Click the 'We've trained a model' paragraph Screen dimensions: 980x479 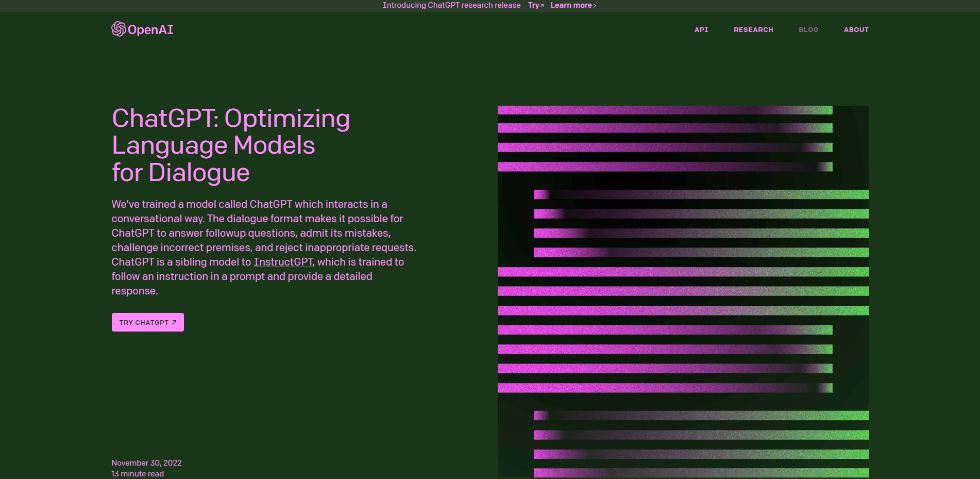[x=264, y=247]
